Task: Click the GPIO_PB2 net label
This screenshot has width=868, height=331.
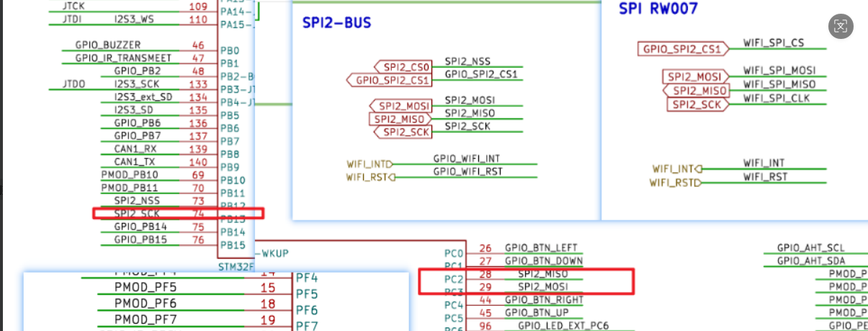Action: click(x=137, y=71)
